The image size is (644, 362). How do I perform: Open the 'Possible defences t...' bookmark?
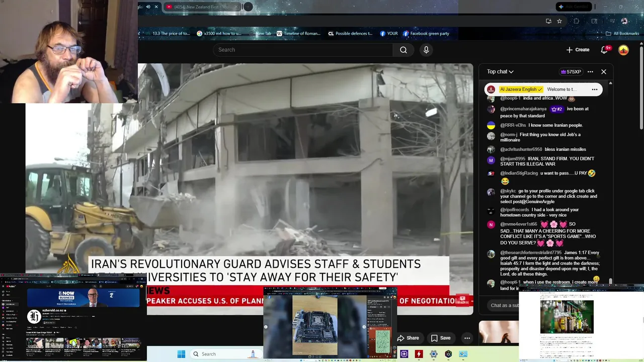tap(350, 34)
